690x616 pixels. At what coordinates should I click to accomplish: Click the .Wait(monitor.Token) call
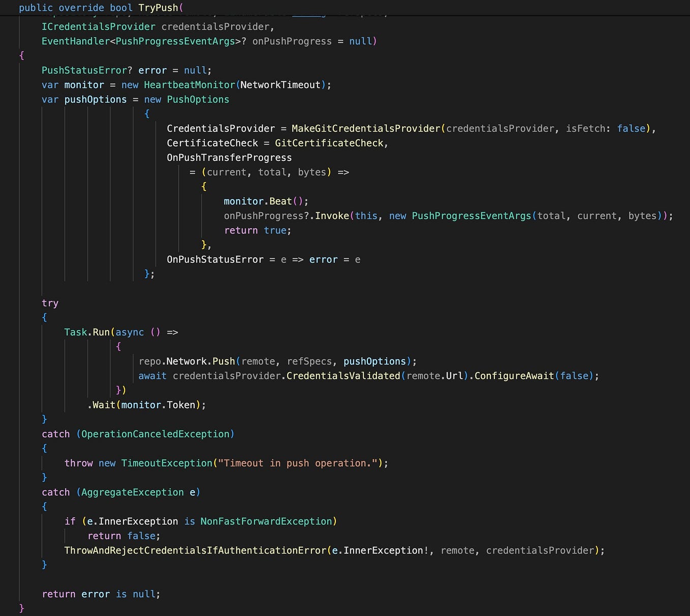(x=147, y=405)
